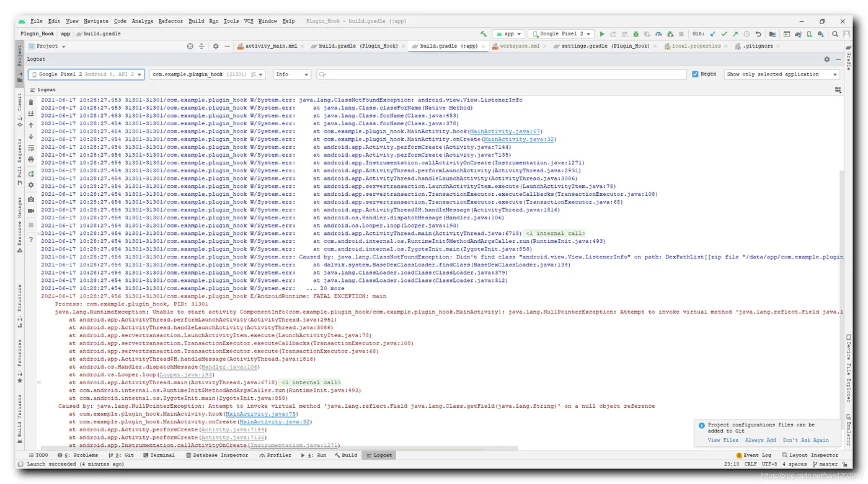This screenshot has height=484, width=868.
Task: Take a screen capture with camera icon
Action: pos(31,200)
